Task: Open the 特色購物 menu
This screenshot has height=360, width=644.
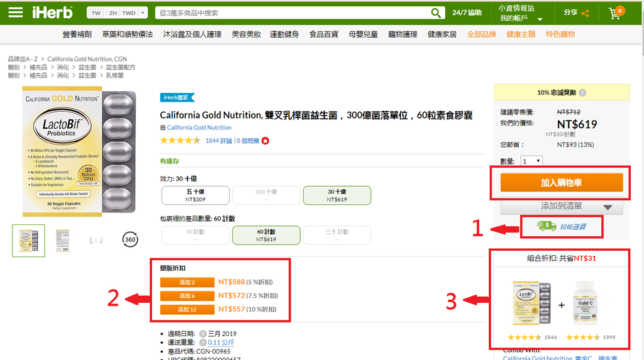Action: [x=560, y=35]
